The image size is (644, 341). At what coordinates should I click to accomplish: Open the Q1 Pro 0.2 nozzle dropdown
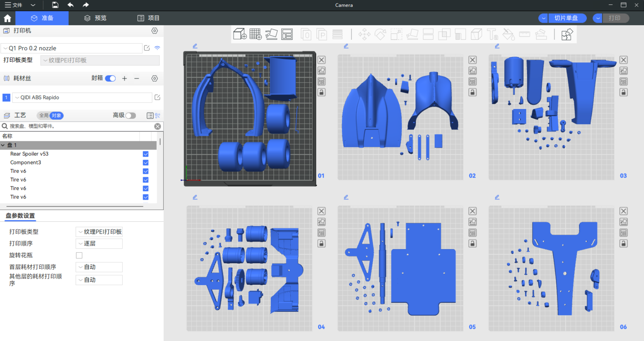tap(71, 48)
